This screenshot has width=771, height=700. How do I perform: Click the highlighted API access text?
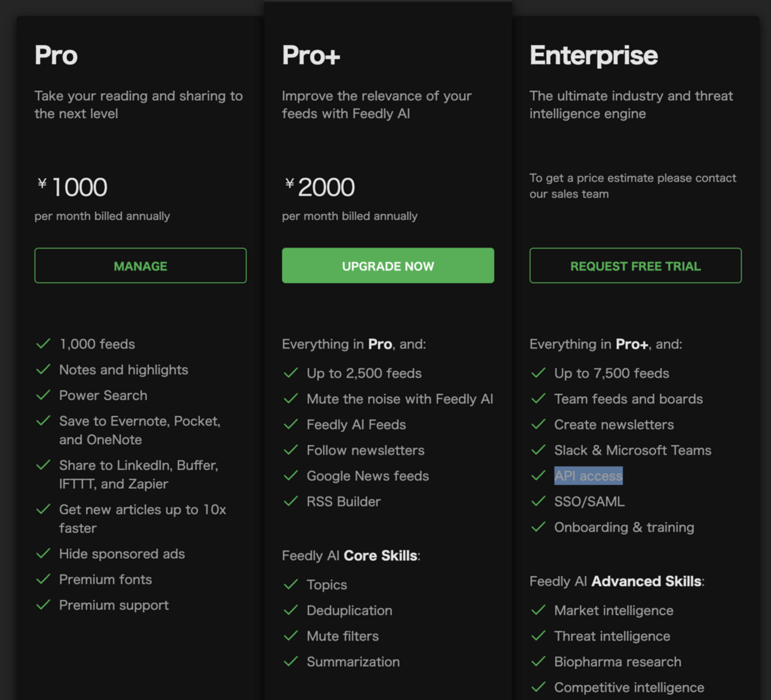588,476
